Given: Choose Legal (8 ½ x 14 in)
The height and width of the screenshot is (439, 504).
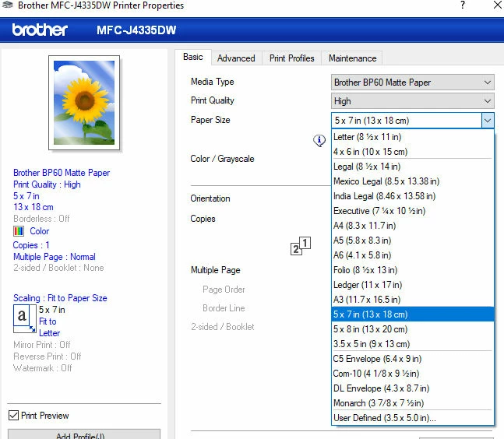Looking at the screenshot, I should pos(412,167).
